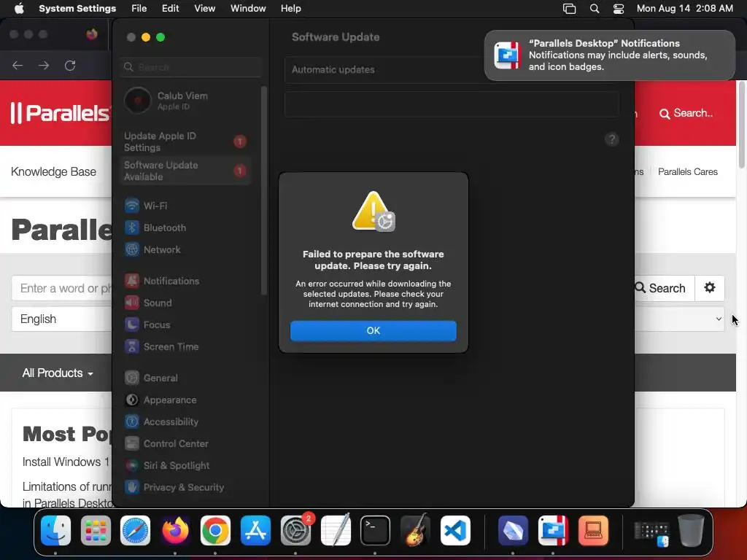Open the Knowledge Base link
Image resolution: width=747 pixels, height=560 pixels.
53,171
